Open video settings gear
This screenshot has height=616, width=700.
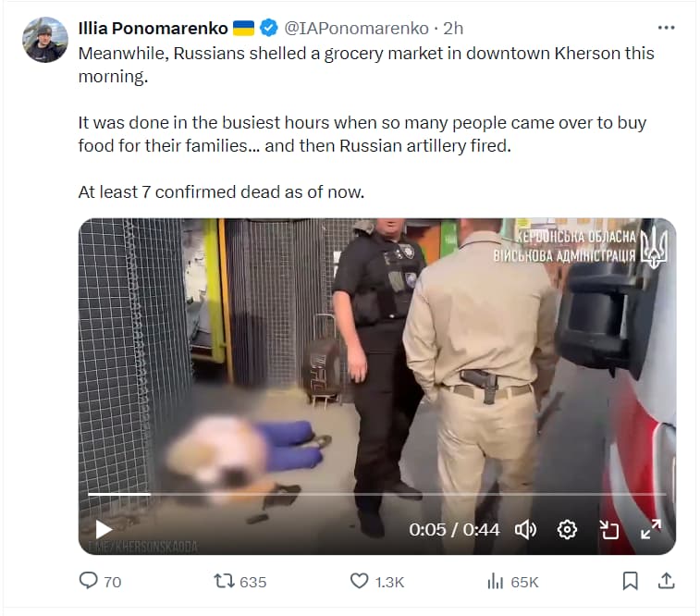[567, 530]
